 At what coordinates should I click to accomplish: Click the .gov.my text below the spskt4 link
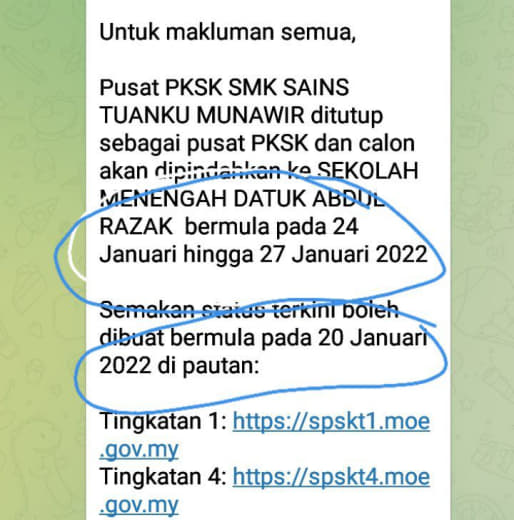point(139,505)
